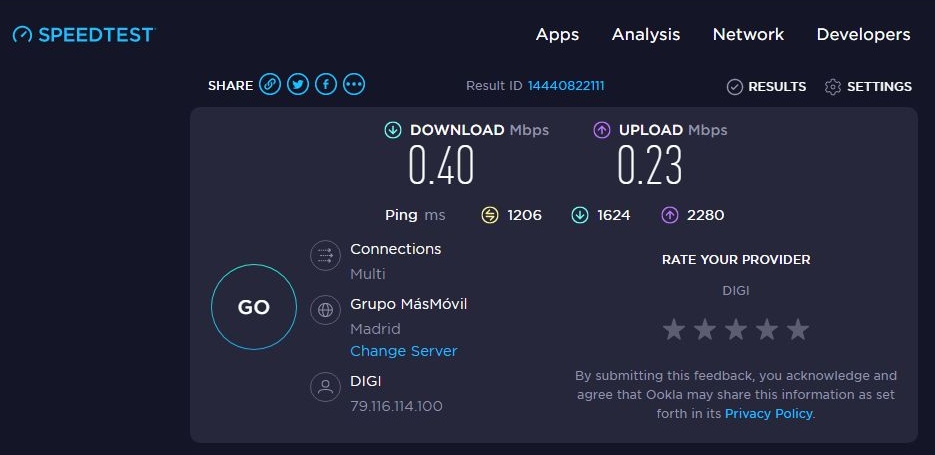
Task: Rate provider DIGI five stars
Action: pyautogui.click(x=797, y=329)
